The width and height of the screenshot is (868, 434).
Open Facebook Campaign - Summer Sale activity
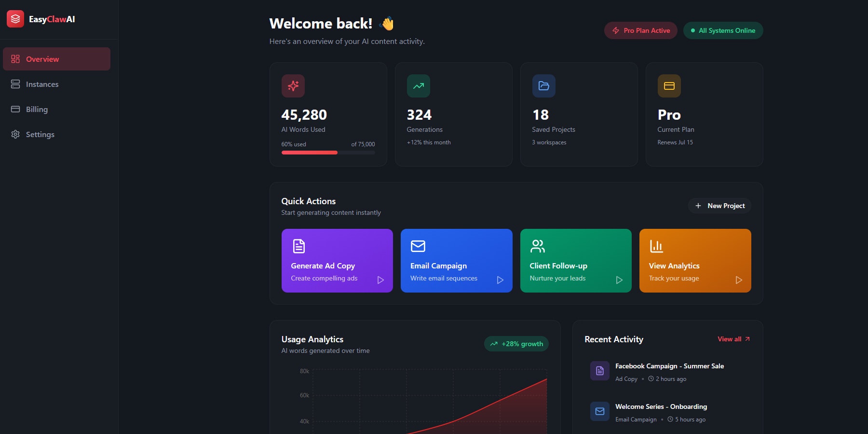[668, 372]
